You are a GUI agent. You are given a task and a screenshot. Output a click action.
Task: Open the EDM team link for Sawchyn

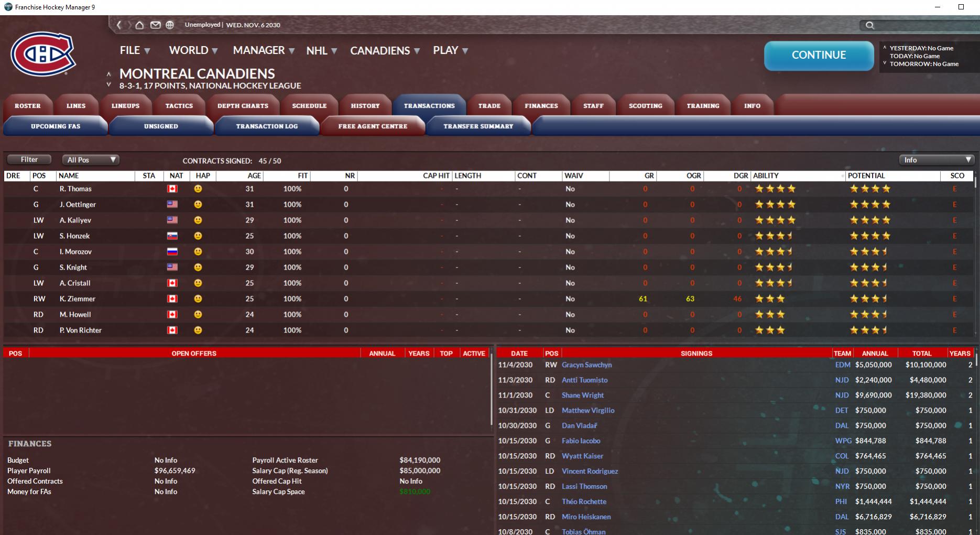(843, 365)
